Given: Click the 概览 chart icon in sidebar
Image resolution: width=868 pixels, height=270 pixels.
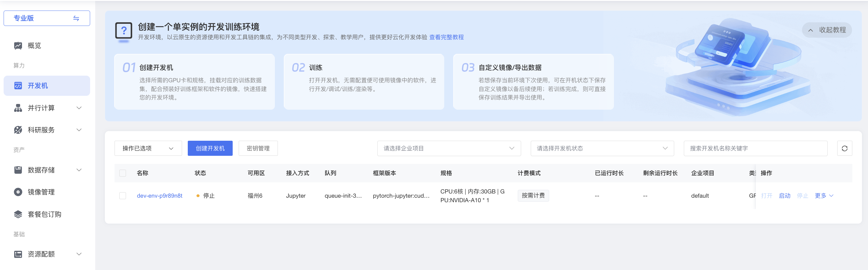Looking at the screenshot, I should pyautogui.click(x=18, y=46).
